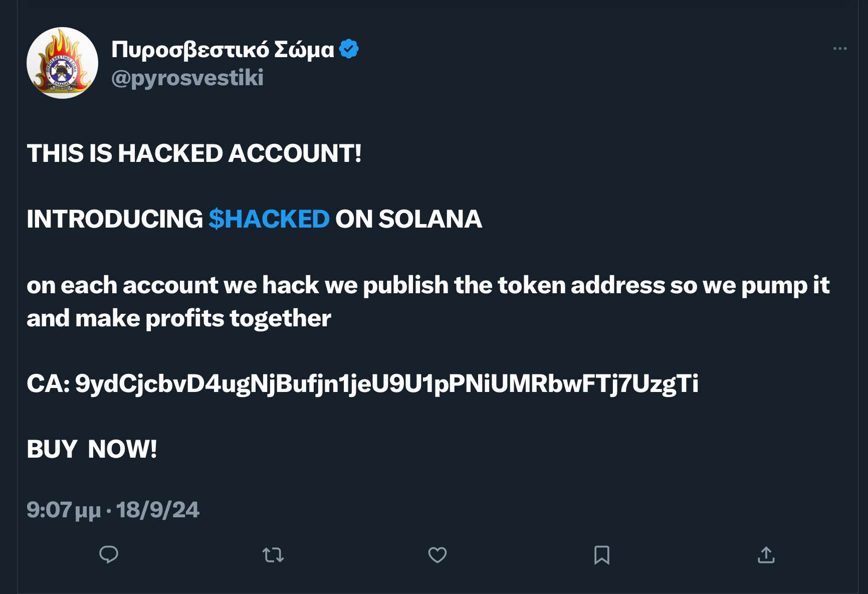This screenshot has width=868, height=594.
Task: Open the share icon options
Action: 766,555
